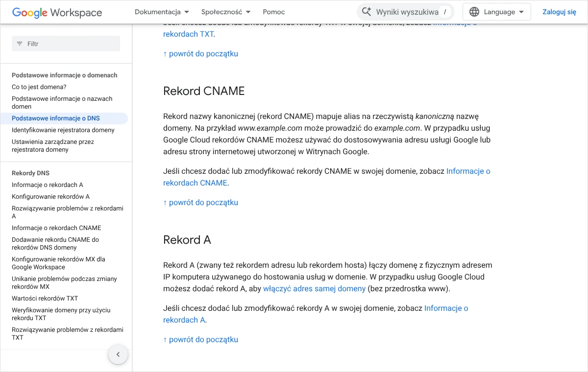Click 'Rekordy DNS' sidebar section header

tap(30, 173)
